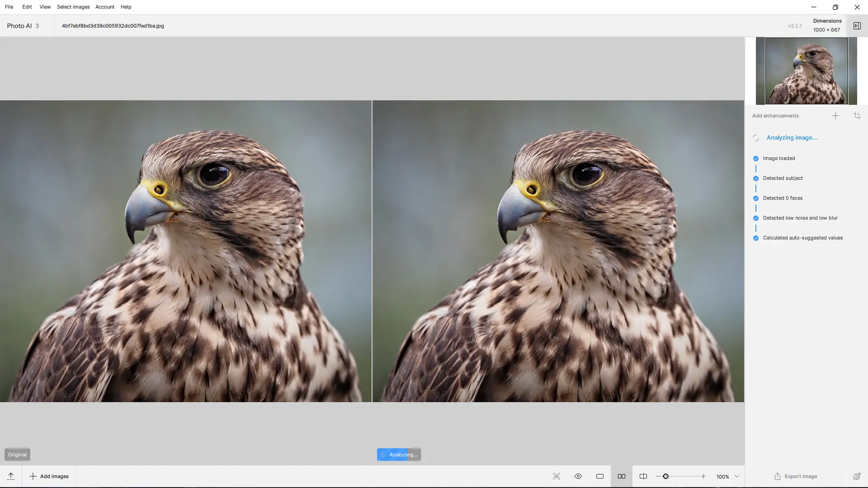The image size is (868, 488).
Task: Click the plus icon beside Add enhancements
Action: click(x=835, y=116)
